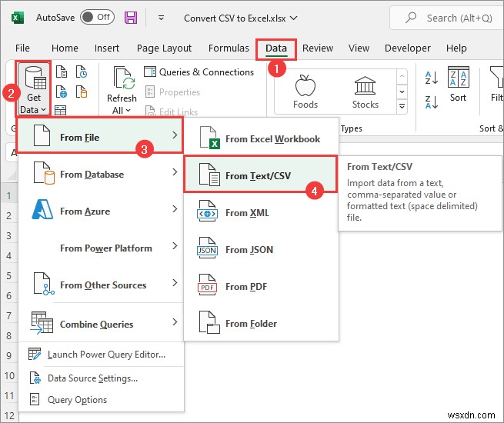
Task: Open the From Power Platform submenu
Action: [101, 248]
